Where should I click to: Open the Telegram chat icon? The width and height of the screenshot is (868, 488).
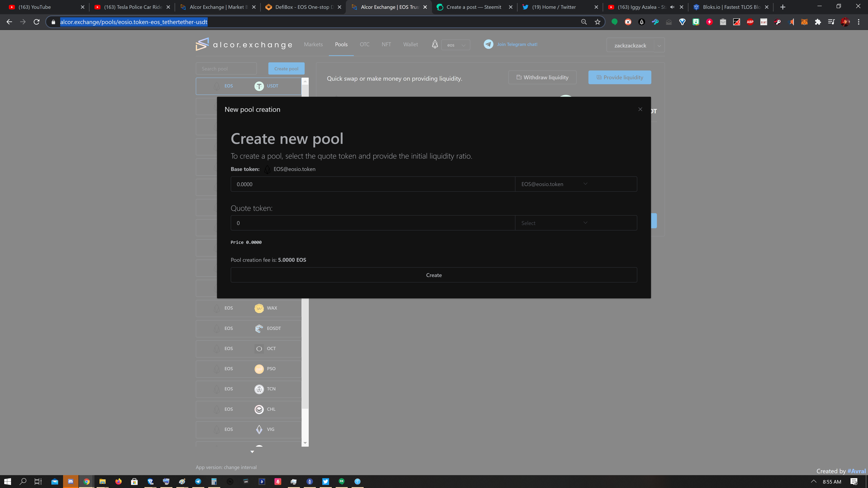(x=488, y=44)
